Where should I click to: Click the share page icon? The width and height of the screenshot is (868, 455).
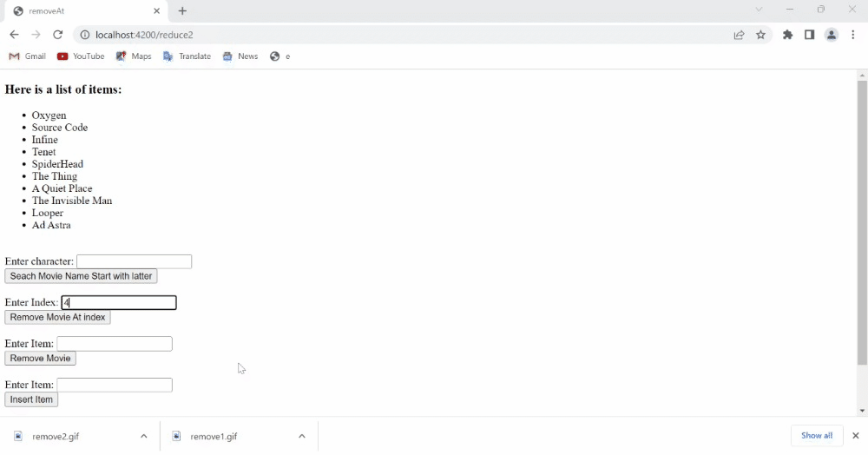tap(739, 35)
